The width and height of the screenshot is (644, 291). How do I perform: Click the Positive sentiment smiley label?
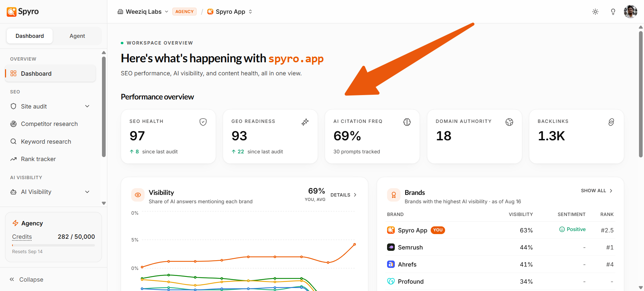tap(572, 229)
